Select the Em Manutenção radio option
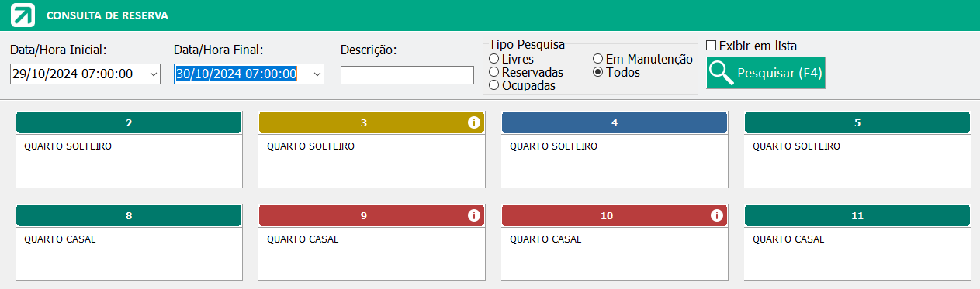The image size is (980, 289). pos(597,59)
